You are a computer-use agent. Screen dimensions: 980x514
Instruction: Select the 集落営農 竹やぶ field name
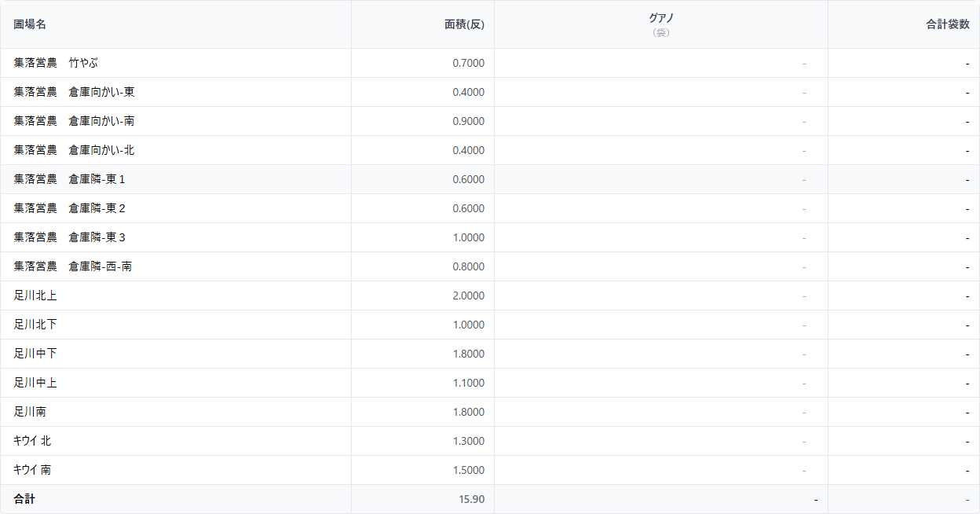(x=56, y=63)
